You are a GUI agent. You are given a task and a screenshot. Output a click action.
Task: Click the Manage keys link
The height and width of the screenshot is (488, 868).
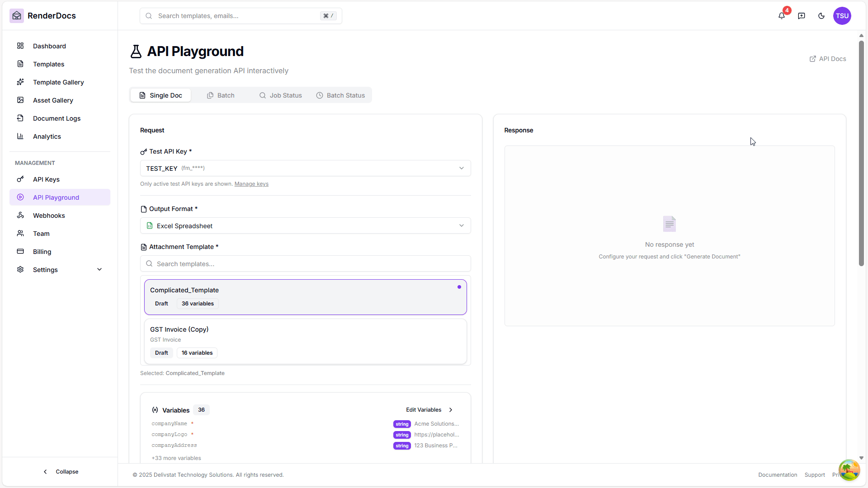tap(251, 184)
